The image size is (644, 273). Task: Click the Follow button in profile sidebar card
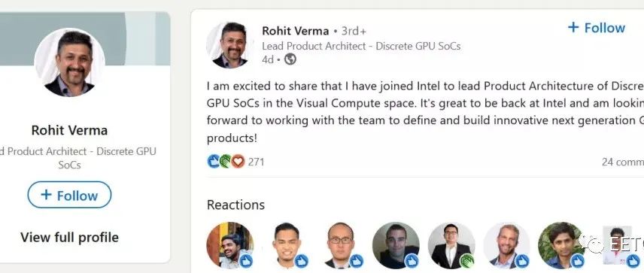click(69, 195)
